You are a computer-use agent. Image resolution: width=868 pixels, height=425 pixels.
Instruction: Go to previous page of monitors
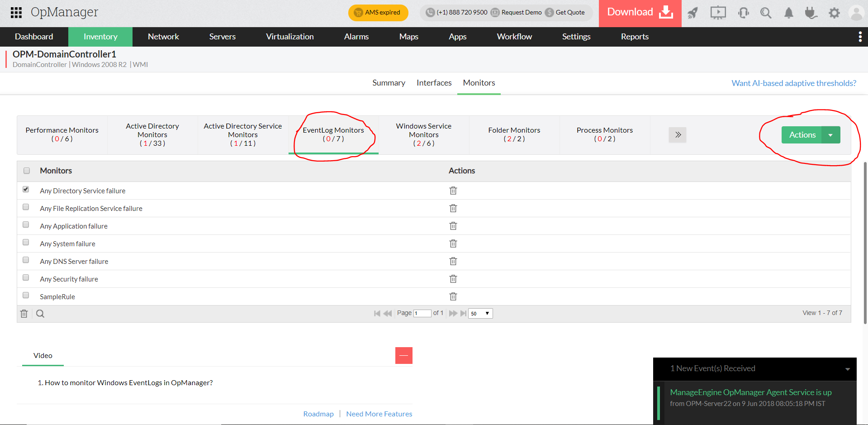point(388,313)
